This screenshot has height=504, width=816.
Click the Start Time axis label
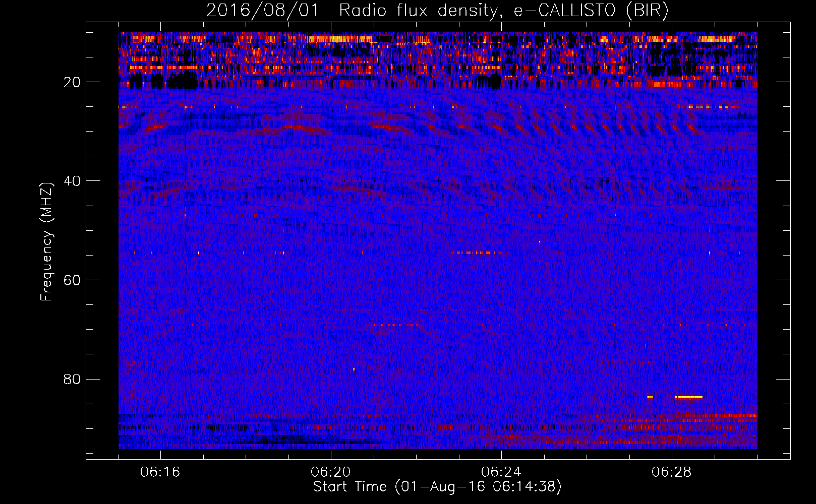(437, 487)
